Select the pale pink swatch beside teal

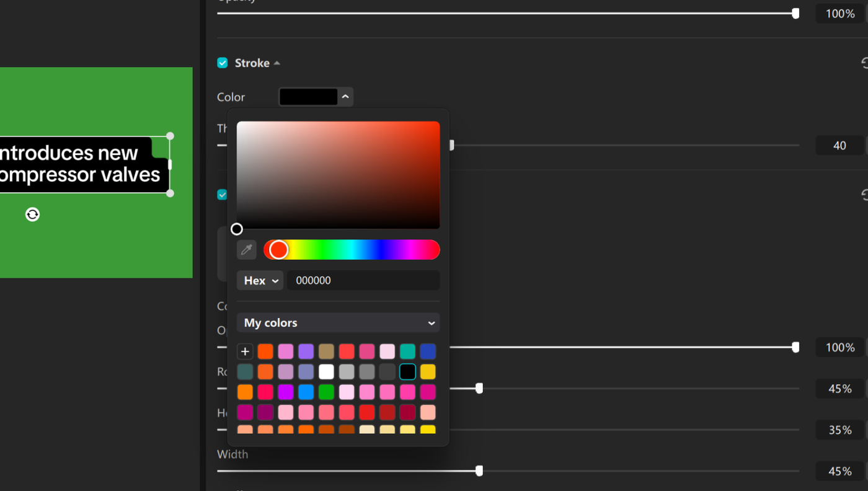coord(387,352)
